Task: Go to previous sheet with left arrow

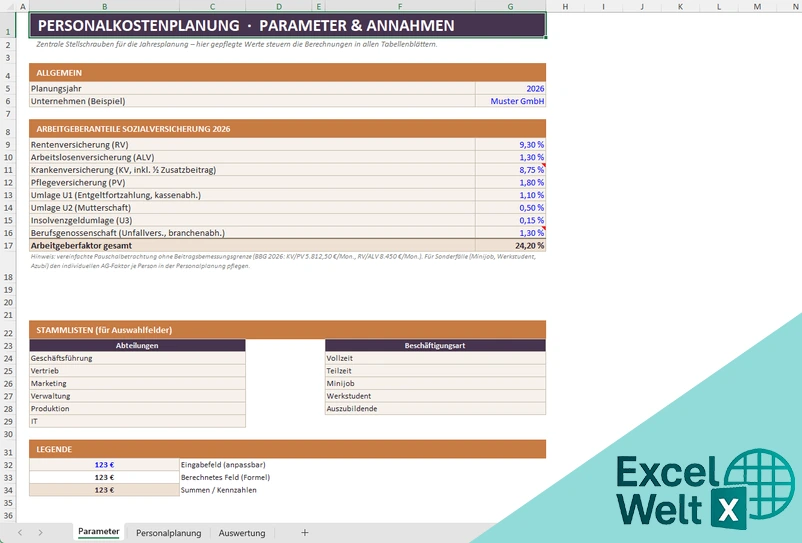Action: click(20, 533)
